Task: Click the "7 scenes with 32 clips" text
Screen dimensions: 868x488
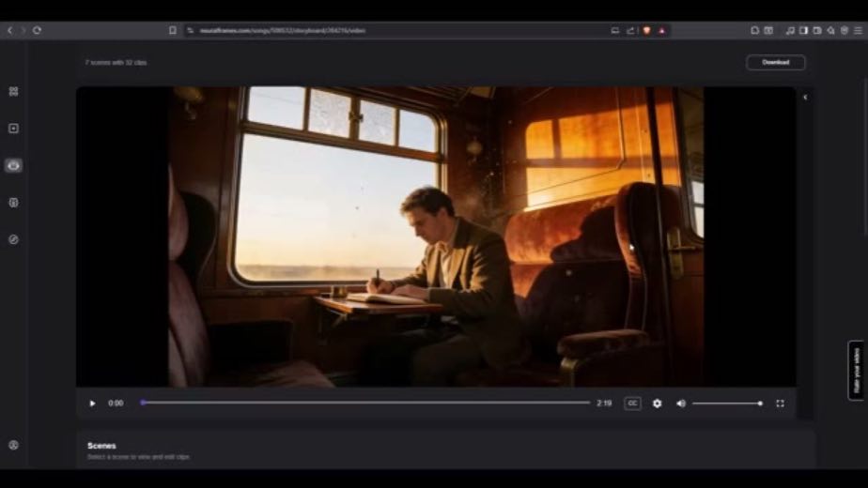Action: (x=116, y=63)
